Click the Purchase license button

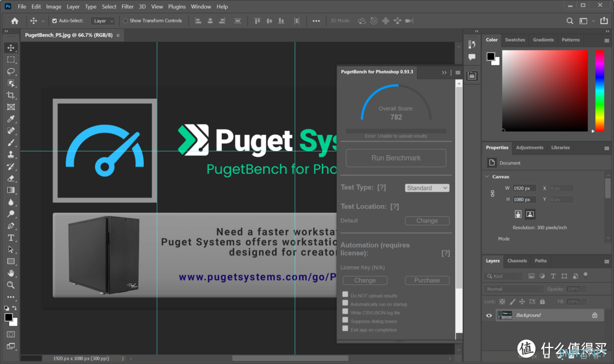[x=427, y=281]
